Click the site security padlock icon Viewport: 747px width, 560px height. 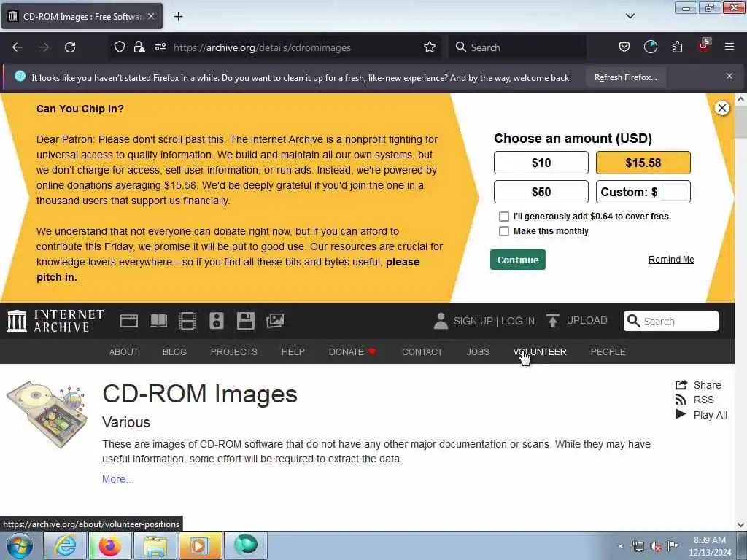139,47
